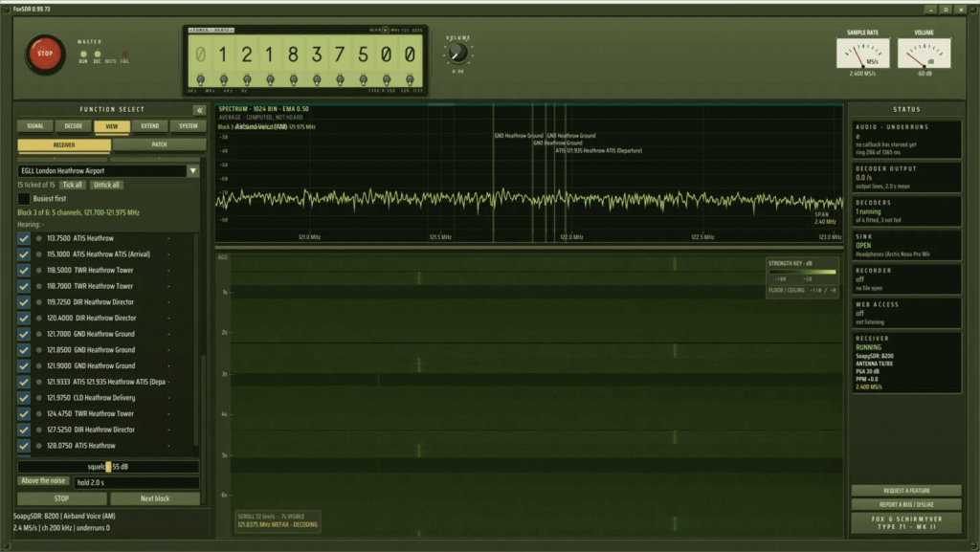This screenshot has width=980, height=552.
Task: Untick the 115.1000 ATIS Arrival channel
Action: 24,254
